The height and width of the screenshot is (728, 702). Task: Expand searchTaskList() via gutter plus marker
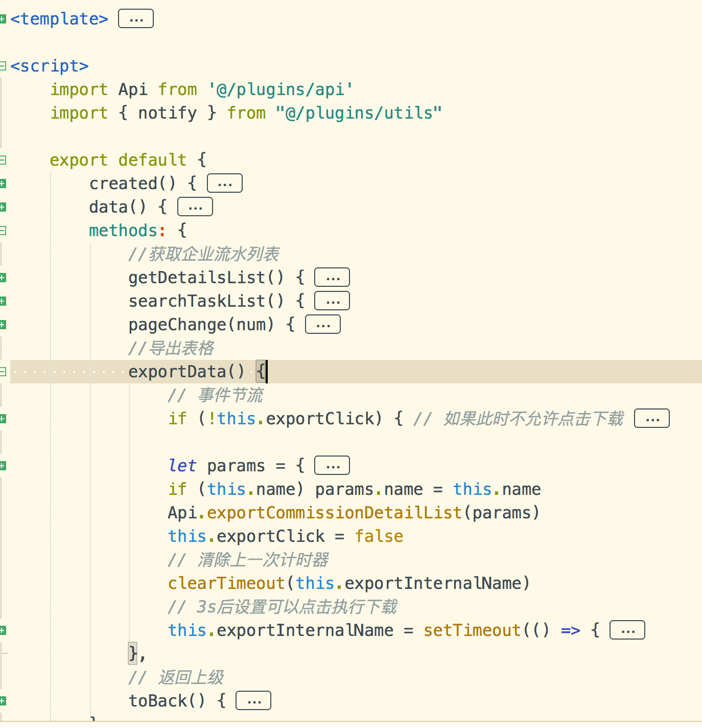[3, 301]
